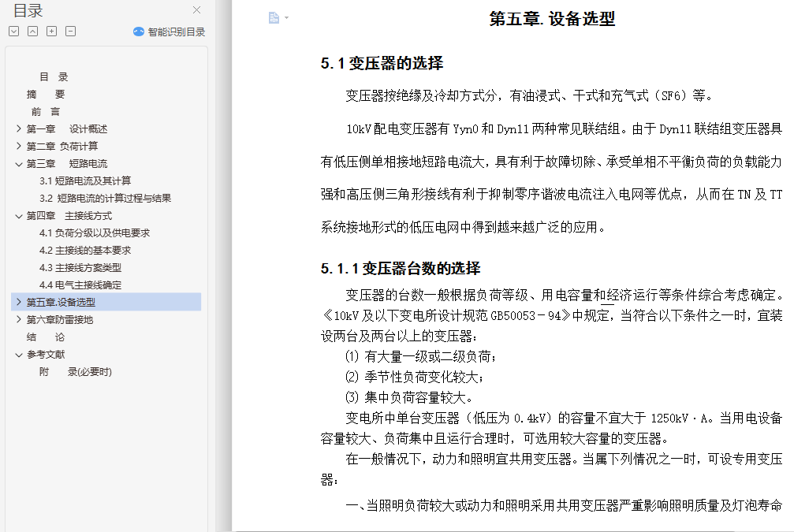Click list item (3) 集中负荷容量较大

tap(409, 397)
